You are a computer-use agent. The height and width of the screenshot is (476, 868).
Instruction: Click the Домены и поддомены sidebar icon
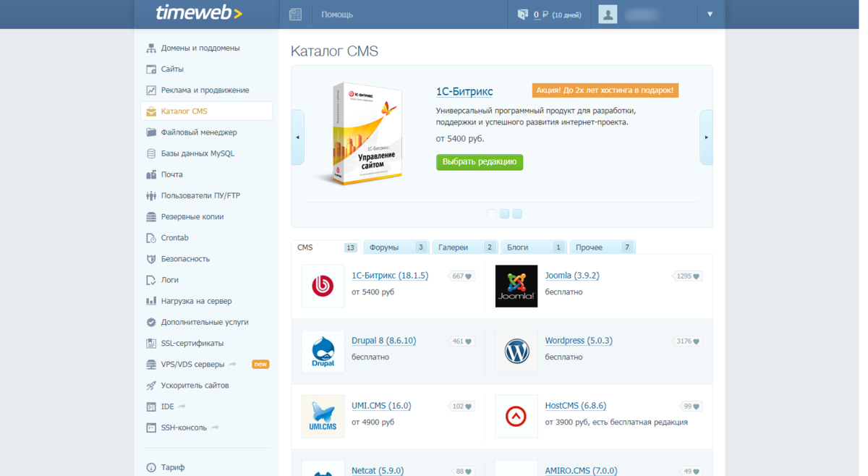(151, 48)
